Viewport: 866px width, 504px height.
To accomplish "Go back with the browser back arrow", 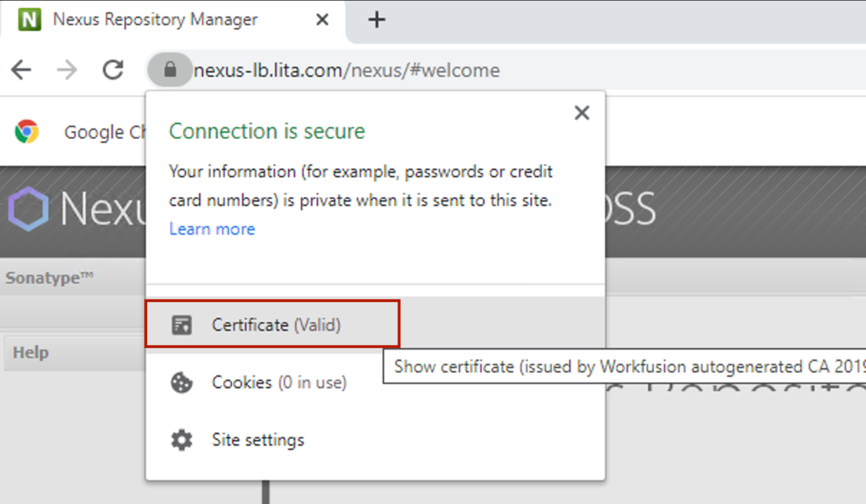I will tap(22, 70).
